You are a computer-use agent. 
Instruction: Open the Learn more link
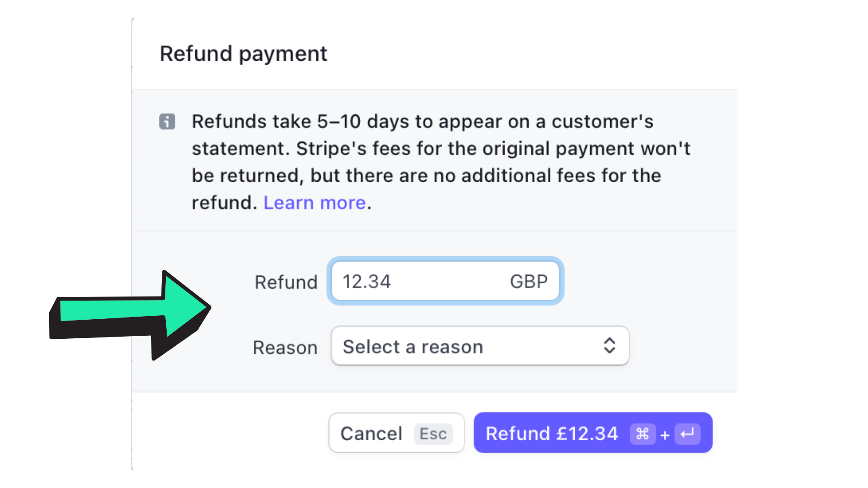(x=315, y=203)
